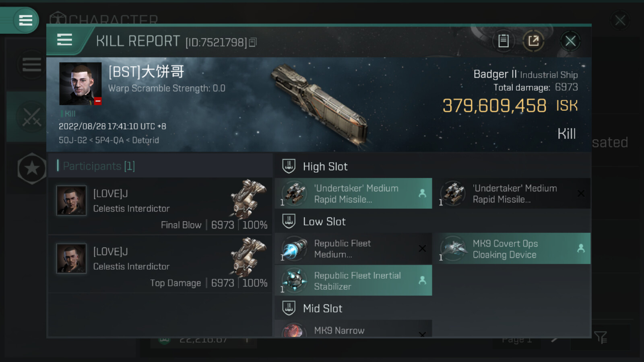Open the Top Damage participant entry
This screenshot has height=362, width=644.
point(160,264)
